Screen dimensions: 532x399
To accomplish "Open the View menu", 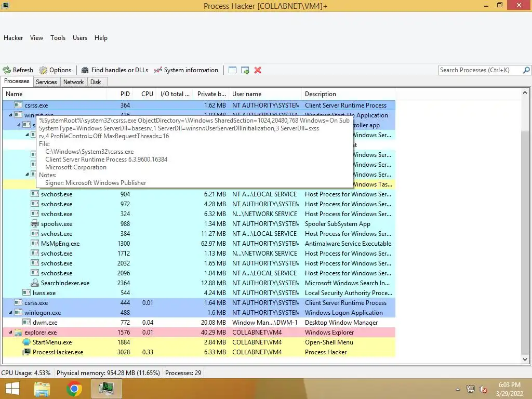I will pos(36,38).
